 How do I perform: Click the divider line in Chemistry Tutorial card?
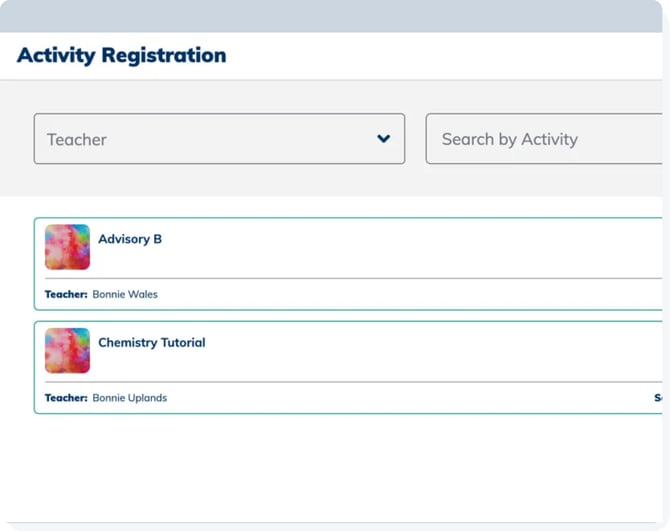350,381
